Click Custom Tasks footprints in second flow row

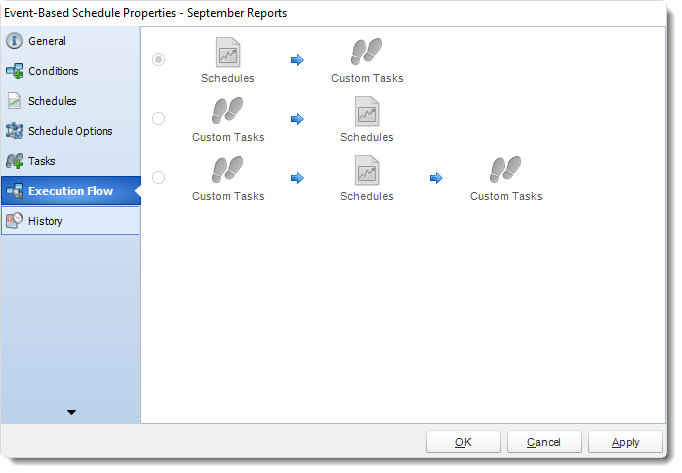[227, 111]
